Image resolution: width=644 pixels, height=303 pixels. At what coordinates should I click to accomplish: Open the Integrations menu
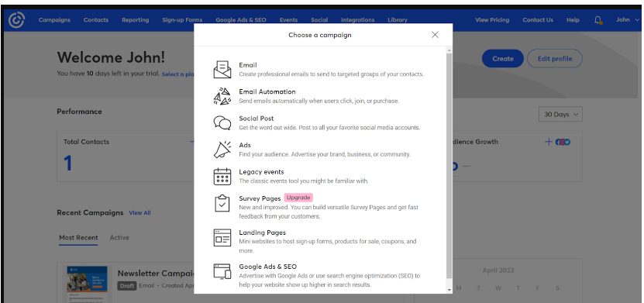[x=357, y=19]
